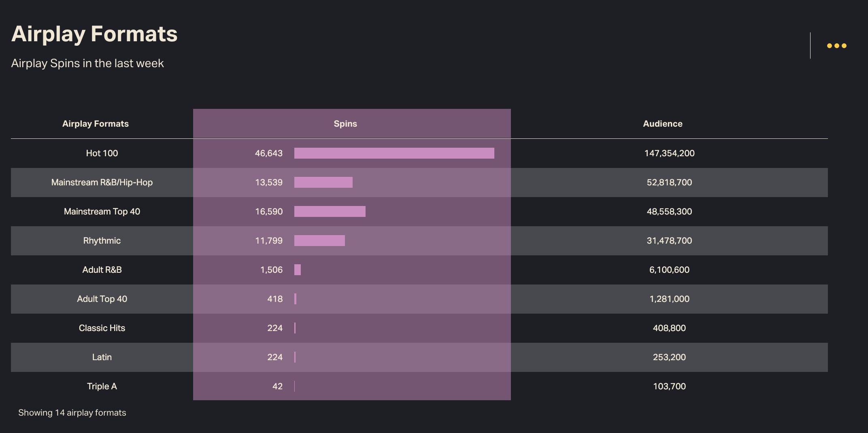The width and height of the screenshot is (868, 433).
Task: Click the Triple A format name
Action: click(x=102, y=386)
